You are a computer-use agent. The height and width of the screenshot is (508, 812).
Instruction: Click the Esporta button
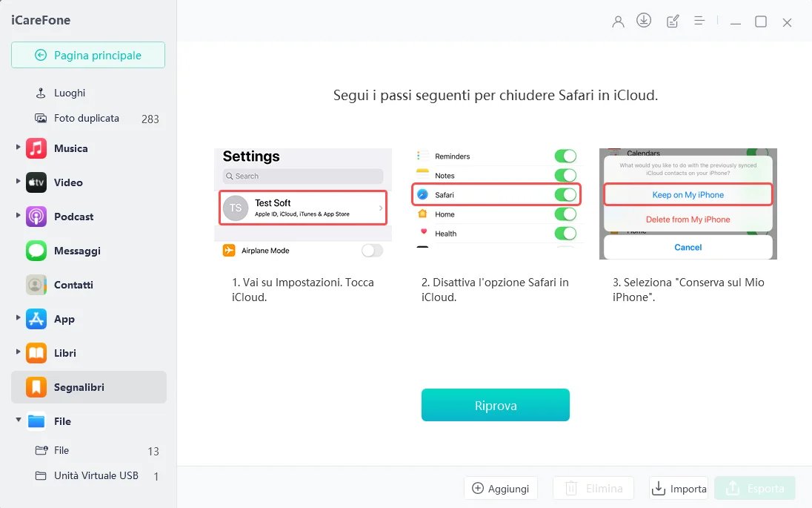point(755,488)
